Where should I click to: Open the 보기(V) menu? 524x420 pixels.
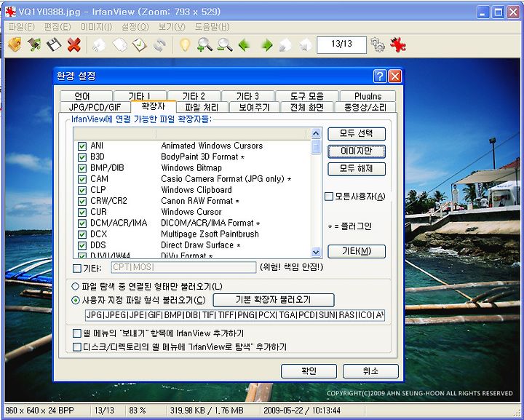[172, 27]
